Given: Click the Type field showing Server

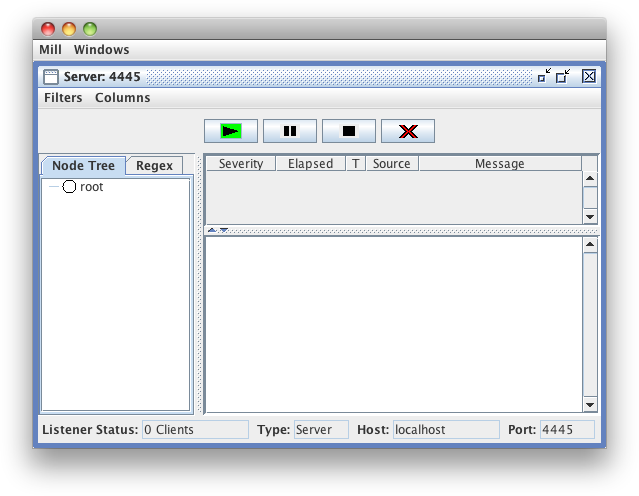Looking at the screenshot, I should point(321,430).
